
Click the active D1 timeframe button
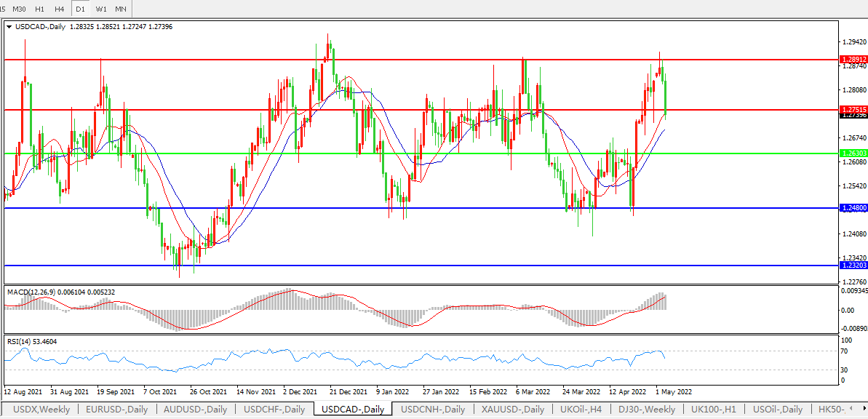tap(80, 9)
